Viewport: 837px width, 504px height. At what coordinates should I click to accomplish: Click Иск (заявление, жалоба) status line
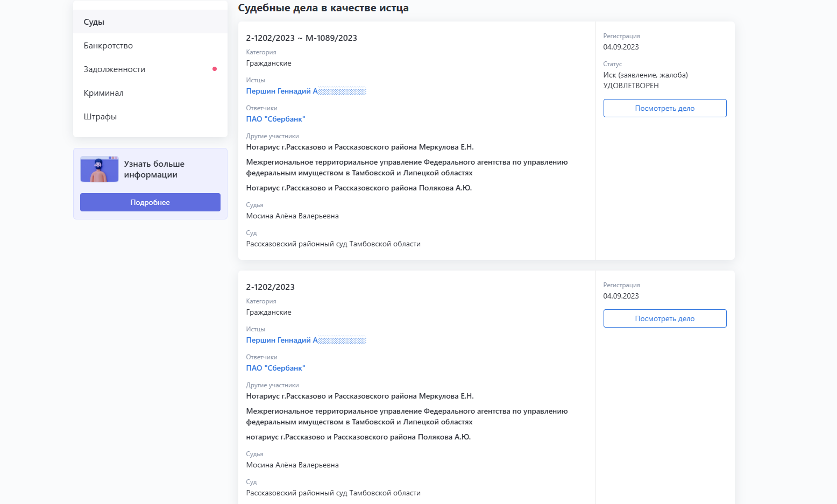[646, 75]
